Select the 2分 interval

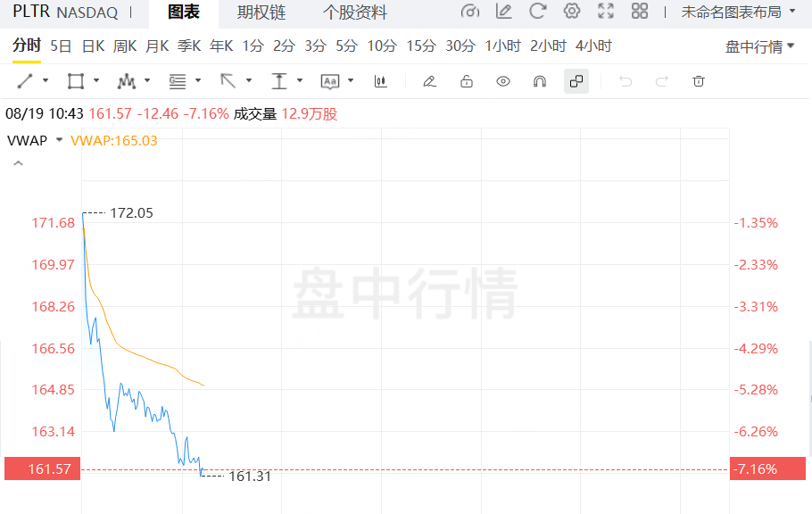[x=285, y=46]
